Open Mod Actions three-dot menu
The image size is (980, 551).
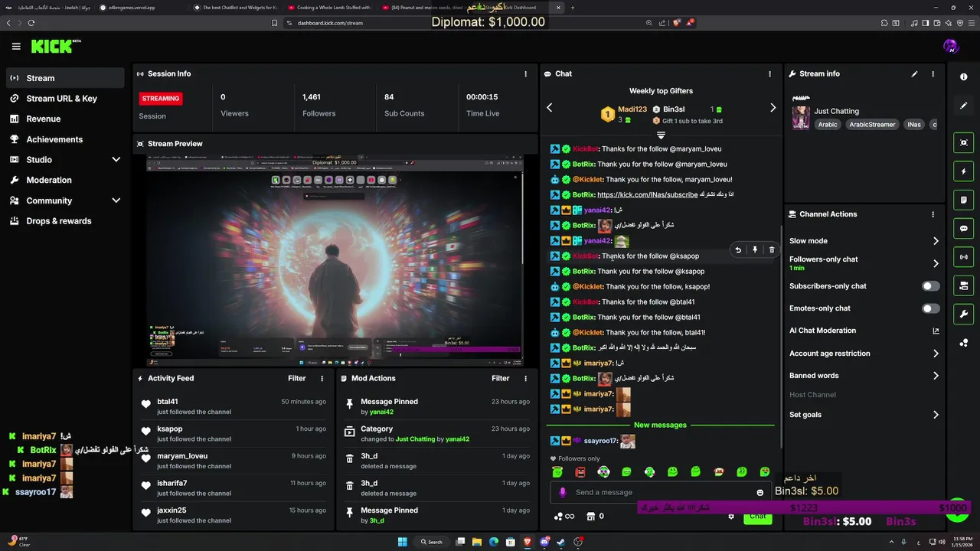(525, 378)
